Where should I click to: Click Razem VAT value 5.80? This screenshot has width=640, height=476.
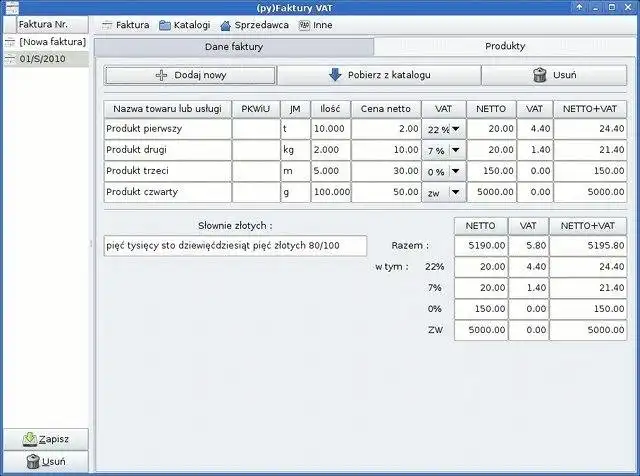529,246
